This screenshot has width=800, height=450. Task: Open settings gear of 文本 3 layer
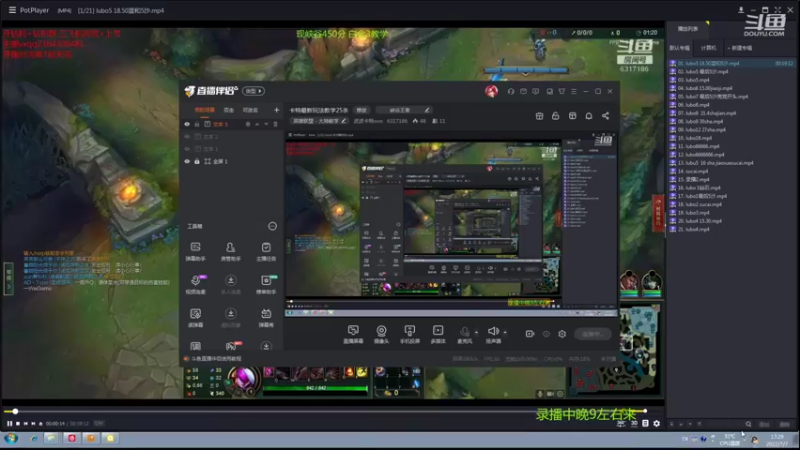(248, 124)
